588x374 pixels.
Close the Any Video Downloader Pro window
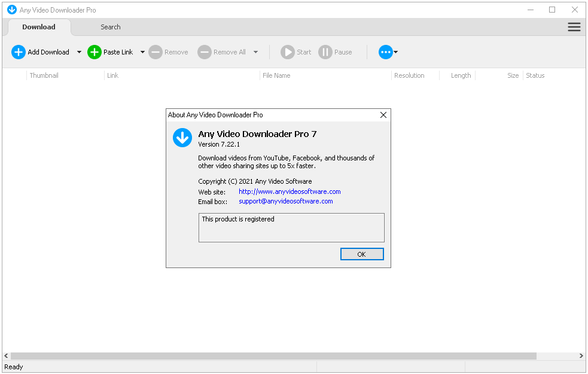tap(574, 10)
